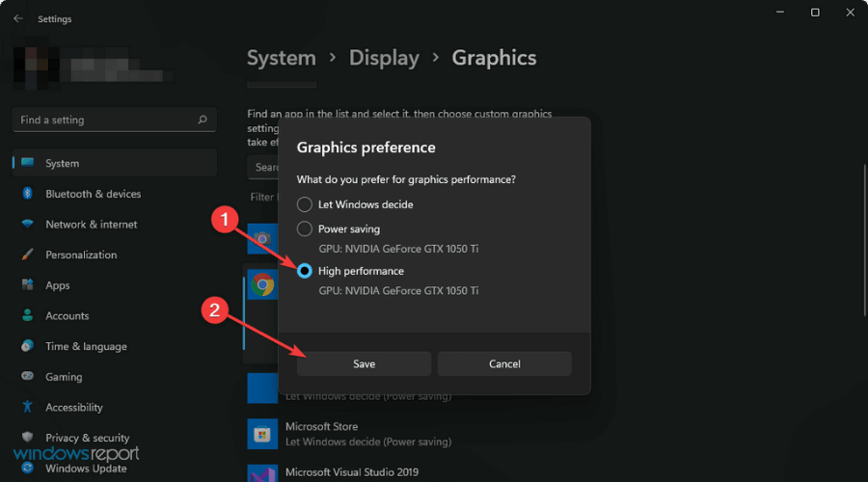Close the Settings window
Screen dimensions: 868x482
click(x=851, y=13)
